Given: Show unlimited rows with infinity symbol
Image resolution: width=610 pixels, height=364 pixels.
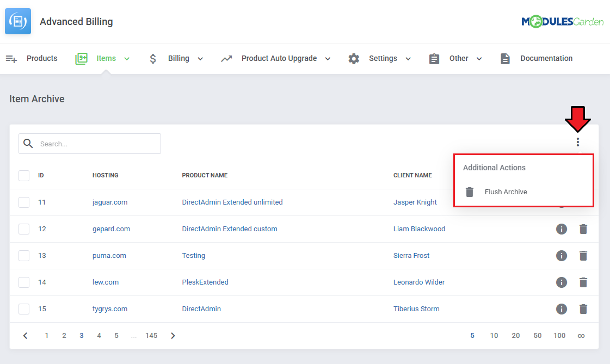Looking at the screenshot, I should click(x=581, y=336).
